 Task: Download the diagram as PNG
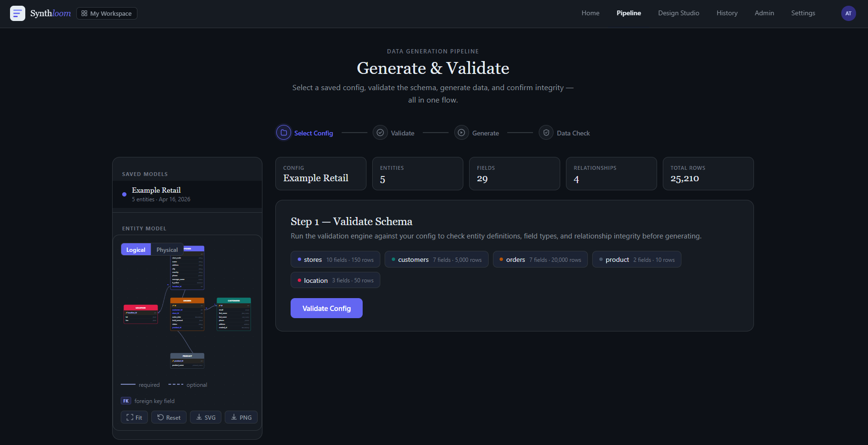(x=241, y=417)
